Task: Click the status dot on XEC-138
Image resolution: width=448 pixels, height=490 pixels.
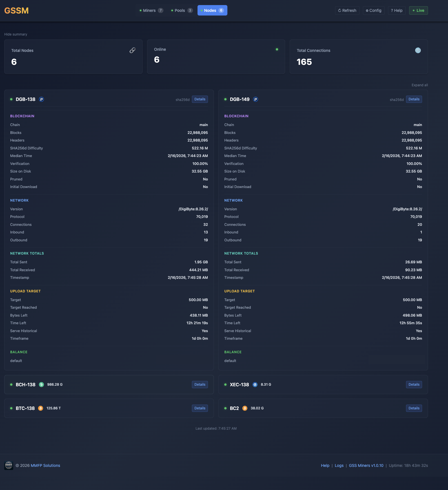Action: (x=225, y=385)
